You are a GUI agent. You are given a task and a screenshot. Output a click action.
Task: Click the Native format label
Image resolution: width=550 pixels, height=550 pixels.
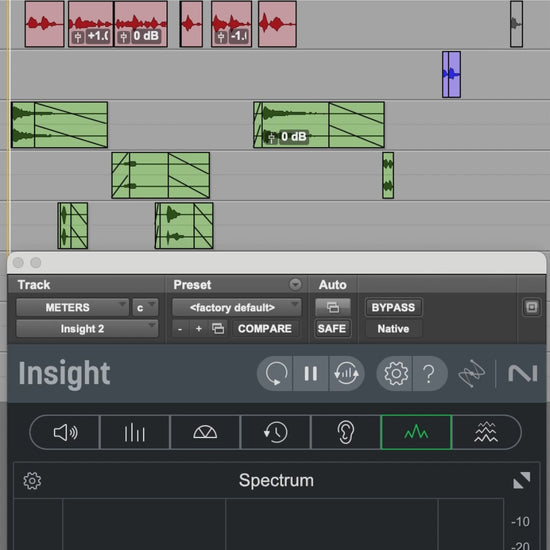[x=393, y=329]
